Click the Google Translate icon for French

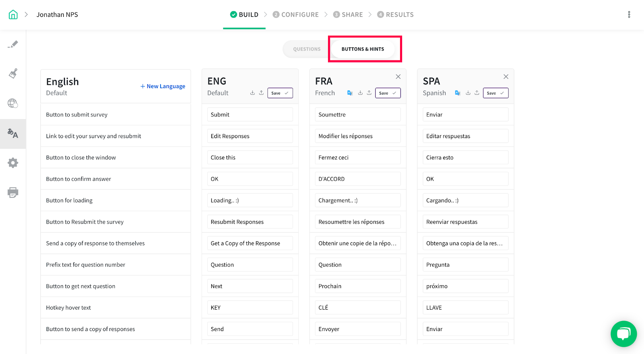point(350,93)
